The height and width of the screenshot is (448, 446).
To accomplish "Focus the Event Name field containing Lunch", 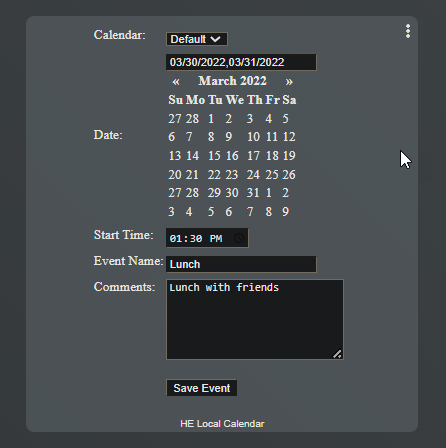I will 241,264.
